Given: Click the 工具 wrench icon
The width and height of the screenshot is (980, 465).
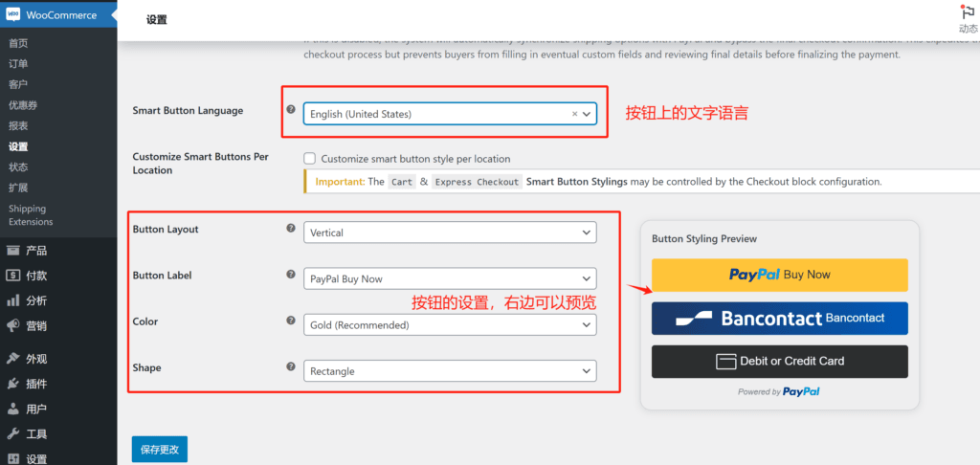Looking at the screenshot, I should (12, 434).
